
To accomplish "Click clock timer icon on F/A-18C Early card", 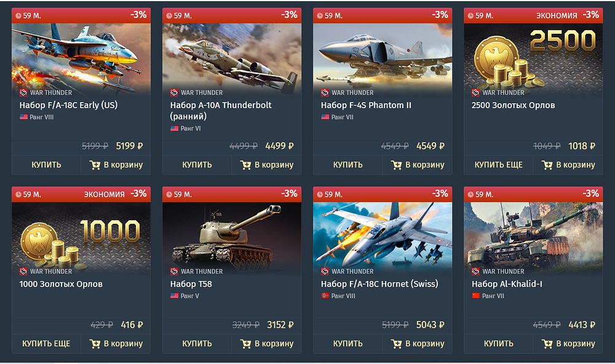I will point(18,16).
